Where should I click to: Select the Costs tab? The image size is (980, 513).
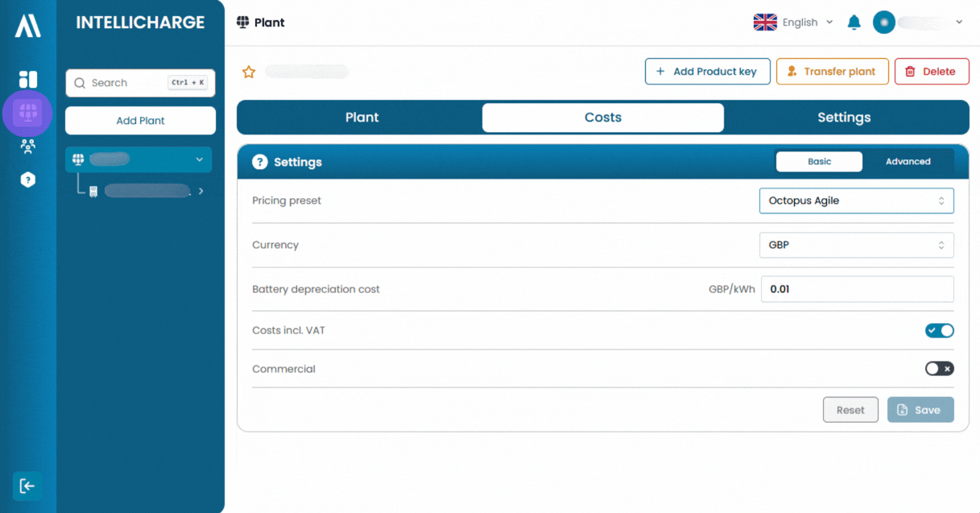pos(603,118)
